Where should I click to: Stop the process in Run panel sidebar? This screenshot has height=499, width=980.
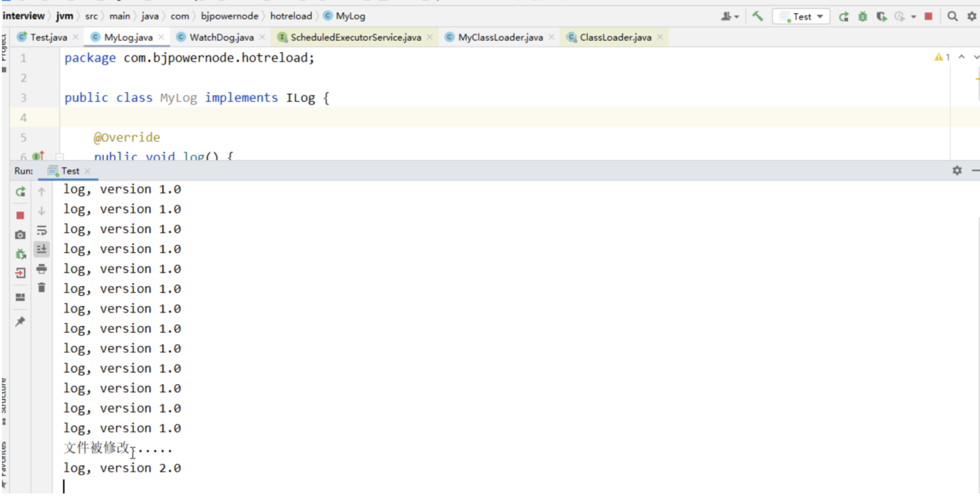click(20, 216)
